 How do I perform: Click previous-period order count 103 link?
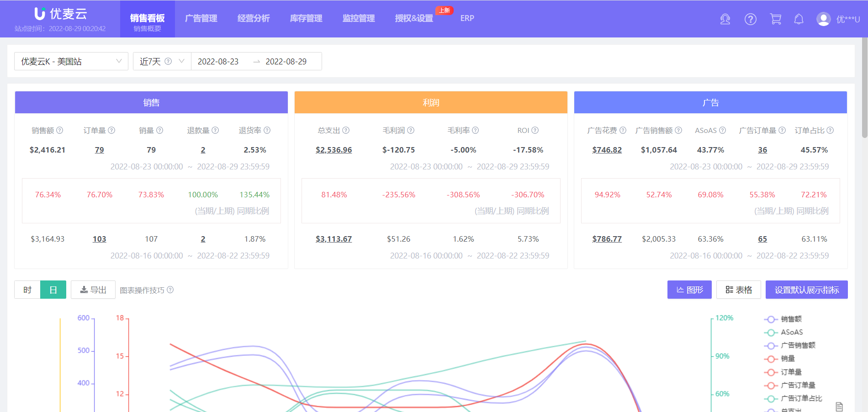(x=100, y=239)
